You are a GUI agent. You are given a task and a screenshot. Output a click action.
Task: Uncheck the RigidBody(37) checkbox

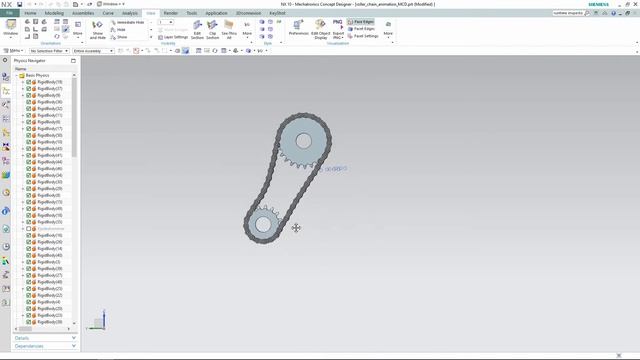click(29, 89)
